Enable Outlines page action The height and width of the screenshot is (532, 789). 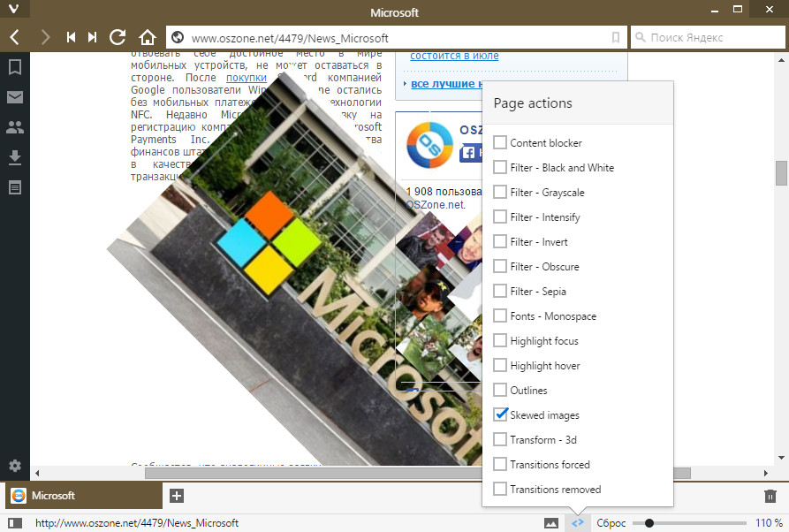500,390
